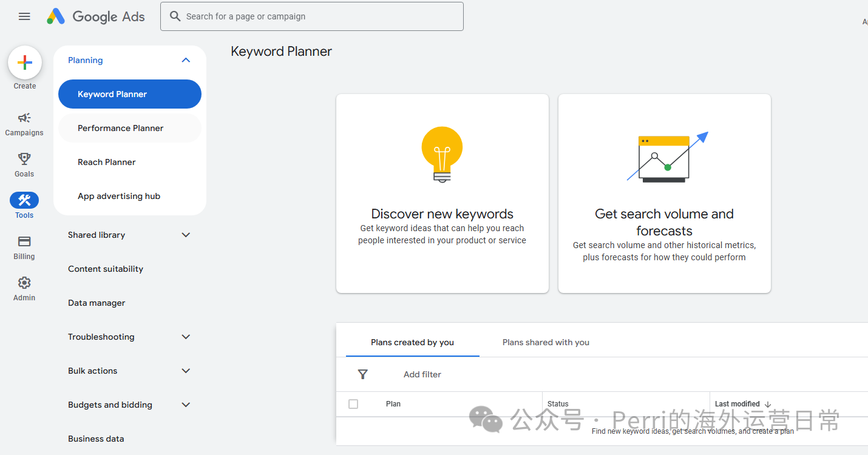Viewport: 868px width, 455px height.
Task: Expand the Troubleshooting section
Action: pos(130,337)
